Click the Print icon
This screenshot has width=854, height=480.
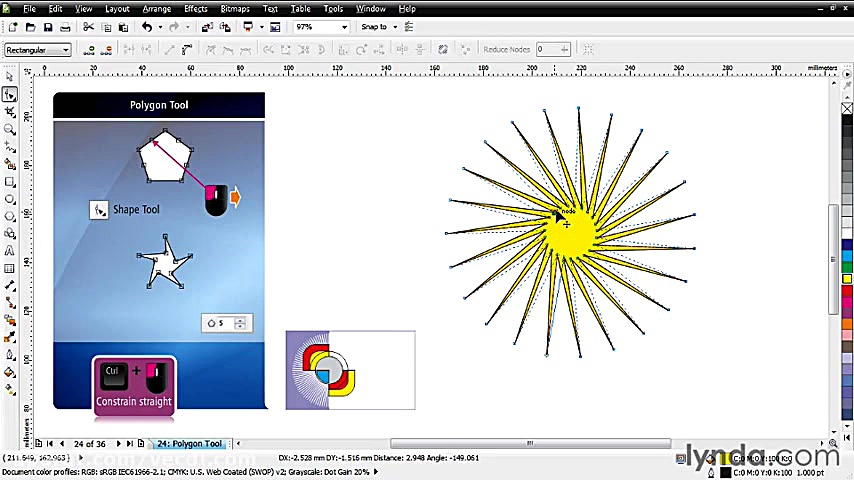click(x=65, y=27)
